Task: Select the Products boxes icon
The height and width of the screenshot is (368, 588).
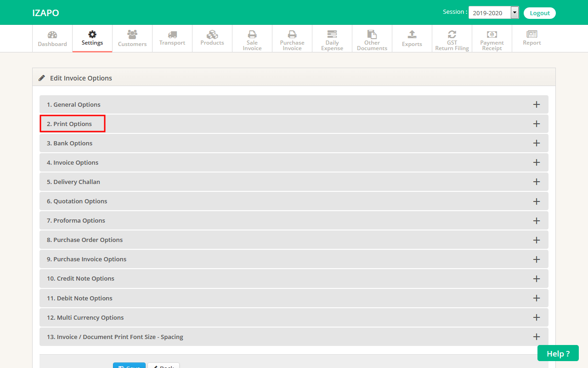Action: (212, 34)
